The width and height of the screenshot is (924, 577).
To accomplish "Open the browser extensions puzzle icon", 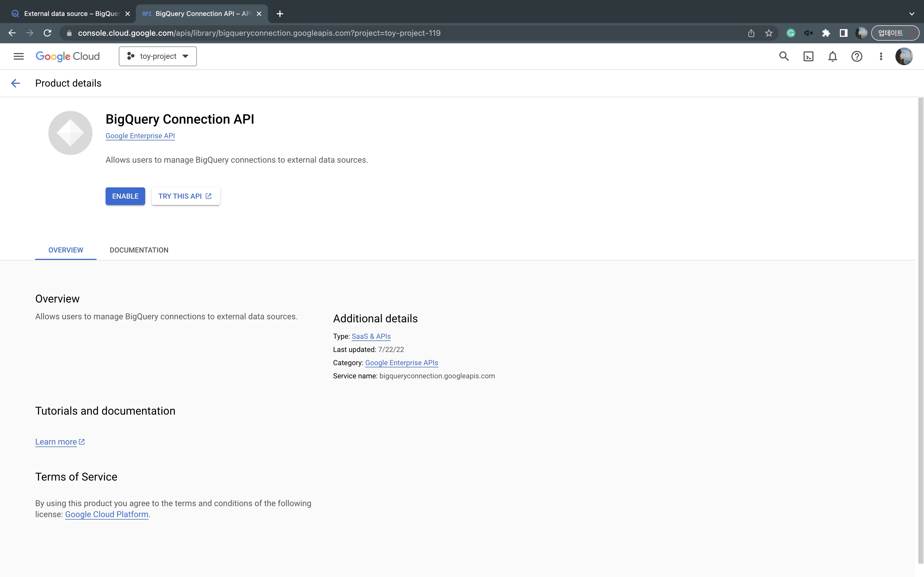I will pyautogui.click(x=826, y=33).
